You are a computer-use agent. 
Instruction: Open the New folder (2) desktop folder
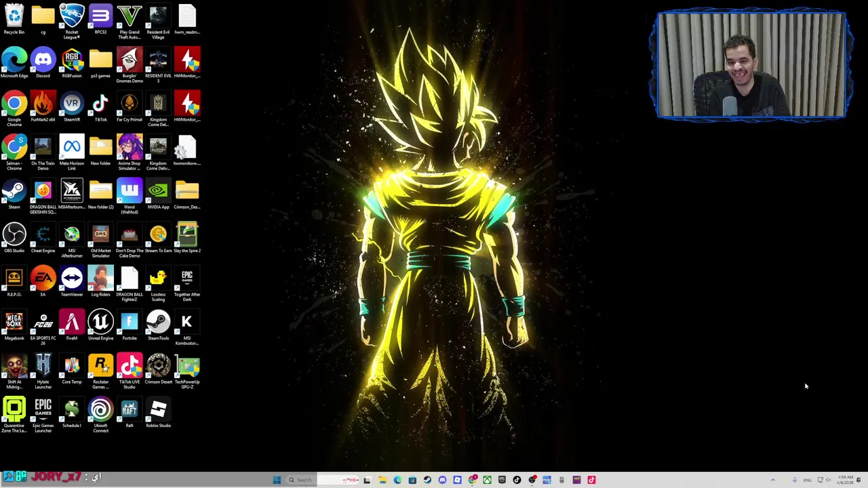[x=100, y=195]
